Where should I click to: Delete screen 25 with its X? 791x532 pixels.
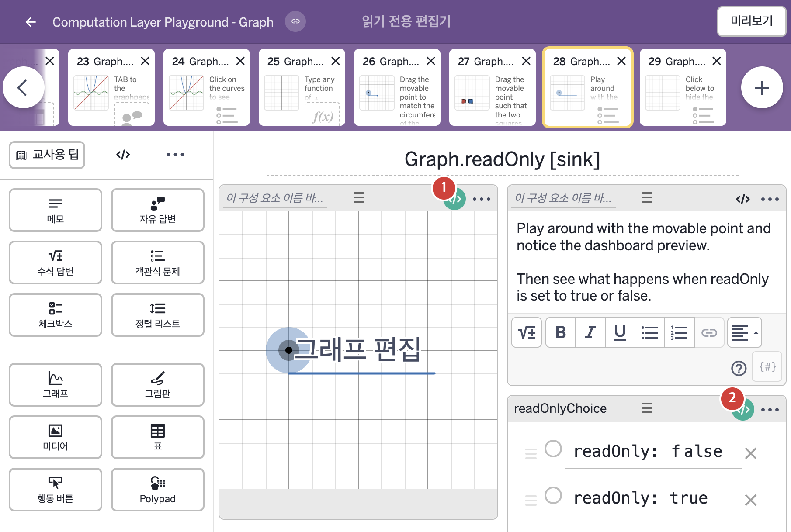pos(336,61)
